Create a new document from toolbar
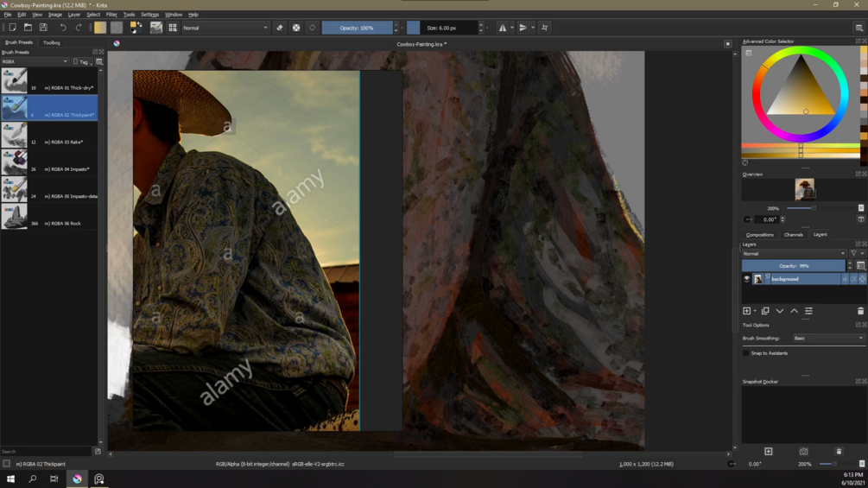The image size is (868, 488). 12,27
